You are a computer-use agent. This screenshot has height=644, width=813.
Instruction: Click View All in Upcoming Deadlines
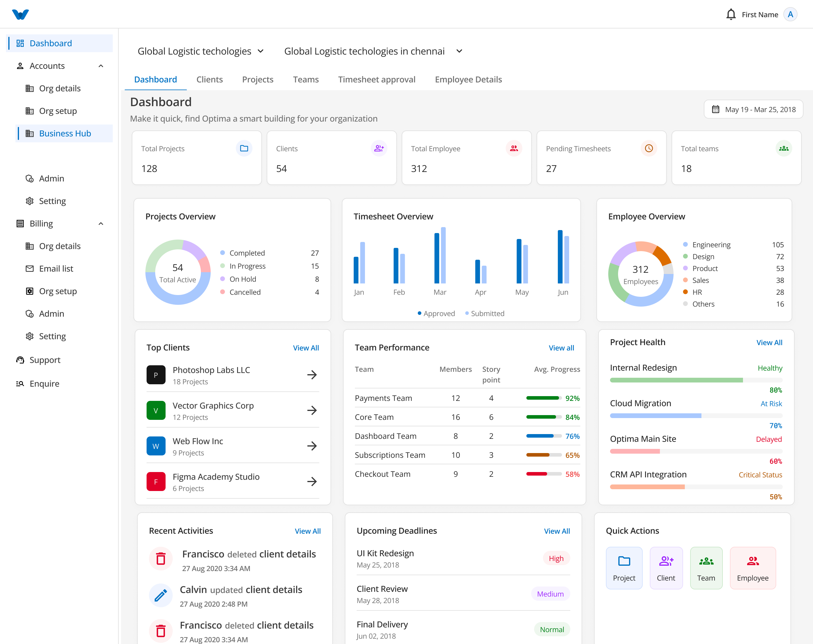557,531
